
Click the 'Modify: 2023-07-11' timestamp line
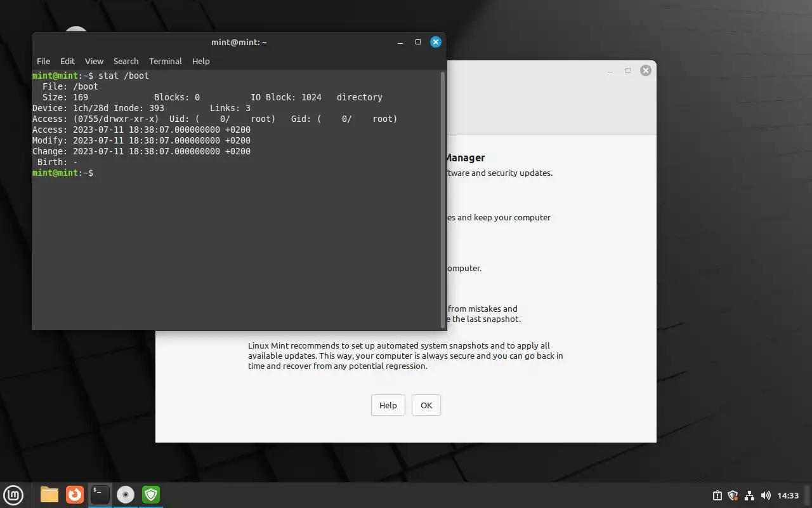coord(141,140)
